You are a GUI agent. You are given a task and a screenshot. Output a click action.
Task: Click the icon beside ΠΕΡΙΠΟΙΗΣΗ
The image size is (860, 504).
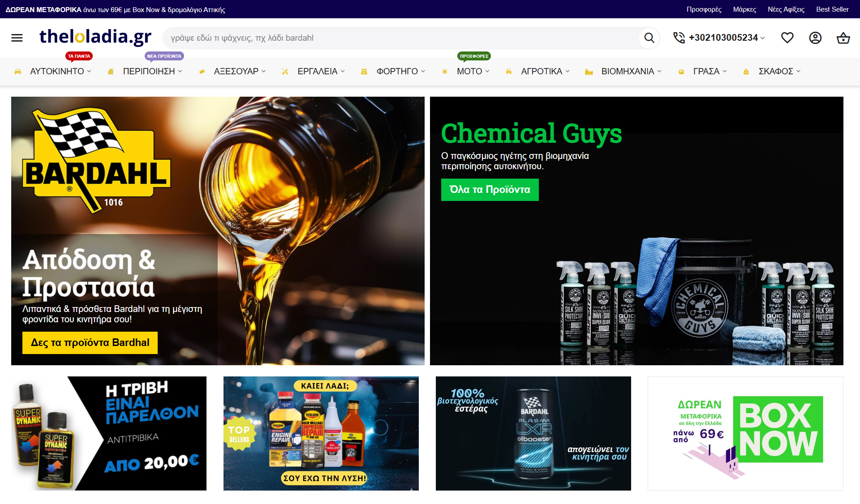(111, 72)
